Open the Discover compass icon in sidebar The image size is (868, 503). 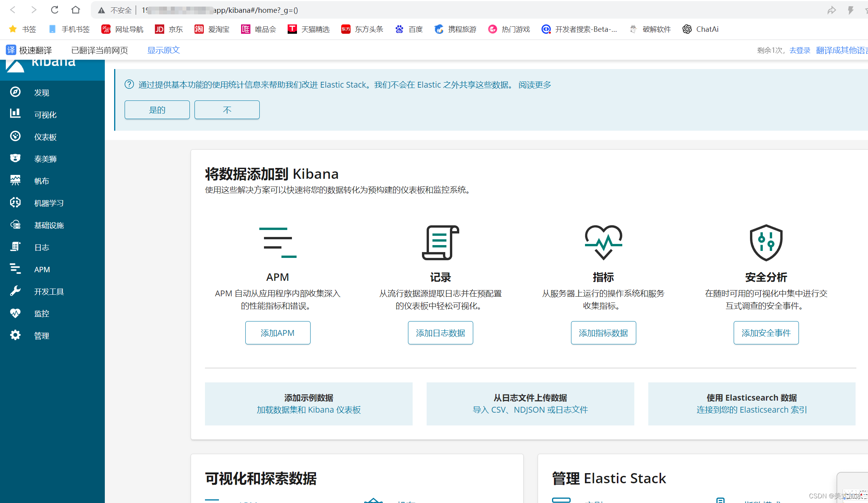pyautogui.click(x=15, y=92)
